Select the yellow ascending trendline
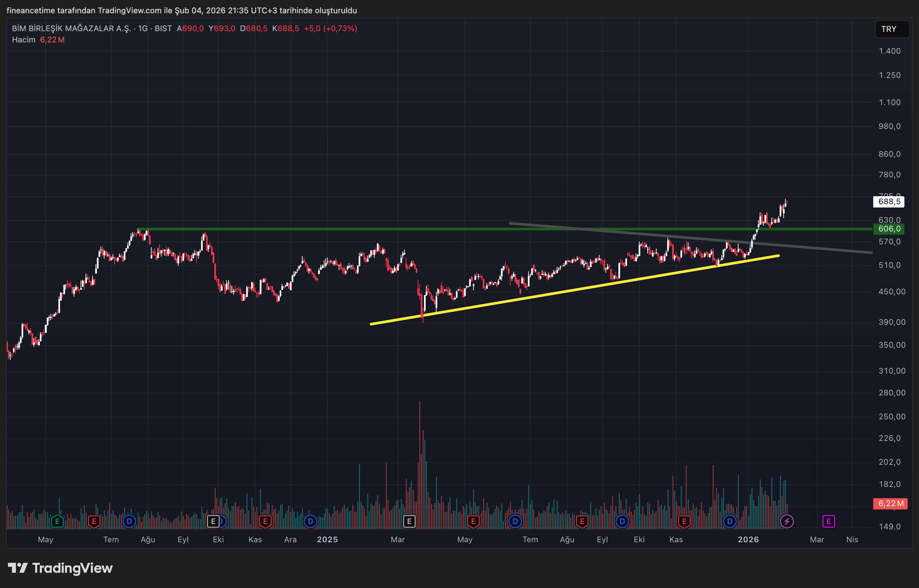This screenshot has width=919, height=588. [573, 290]
